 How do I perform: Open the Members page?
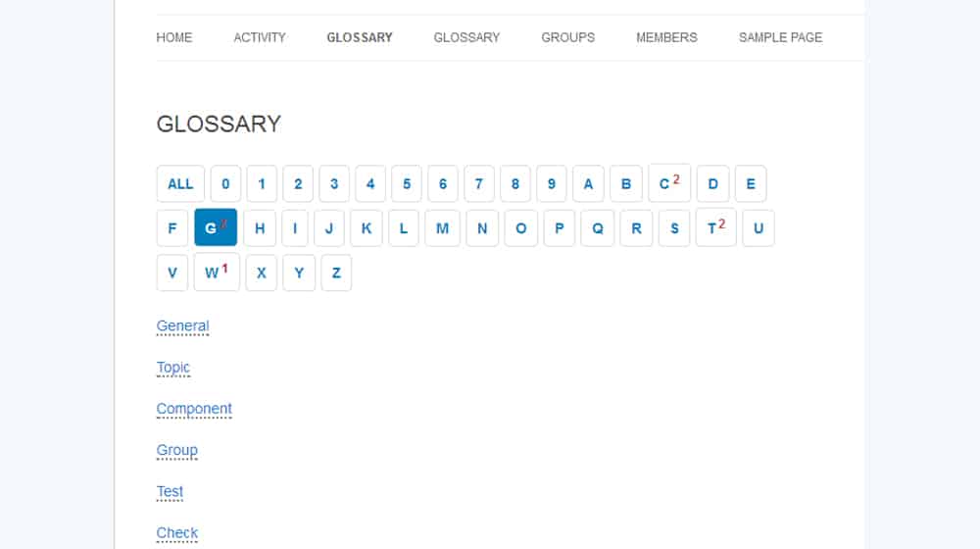pyautogui.click(x=666, y=37)
